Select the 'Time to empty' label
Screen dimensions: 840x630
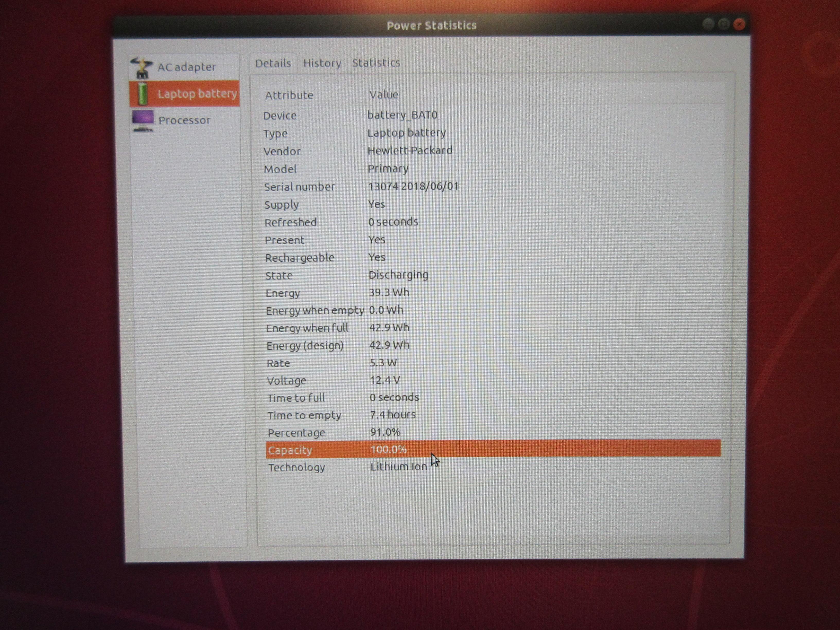304,416
